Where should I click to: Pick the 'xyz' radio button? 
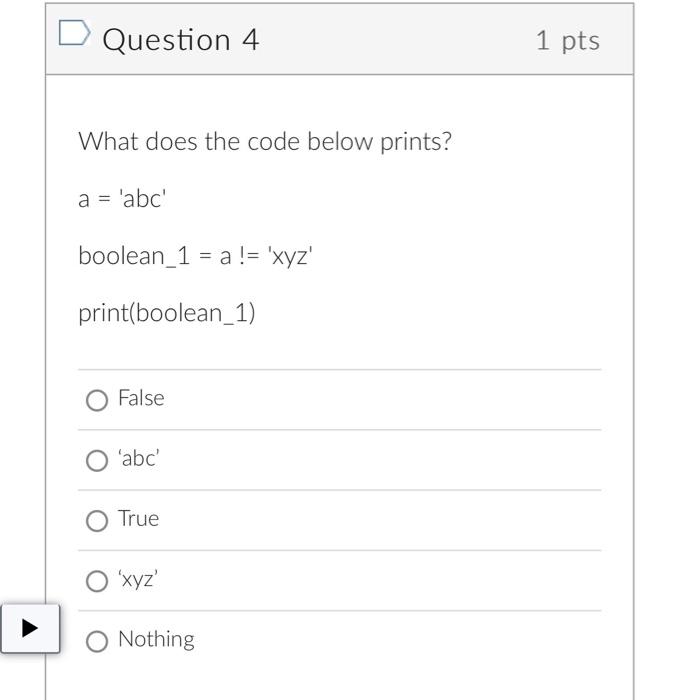coord(97,581)
